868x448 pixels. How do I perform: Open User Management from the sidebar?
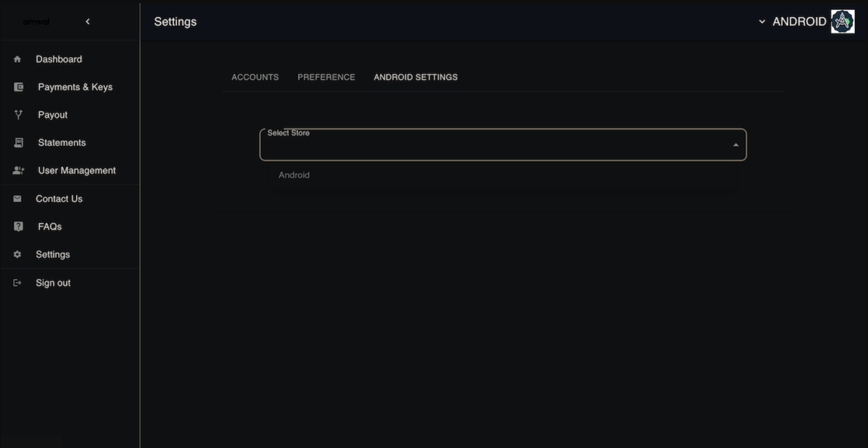[77, 170]
